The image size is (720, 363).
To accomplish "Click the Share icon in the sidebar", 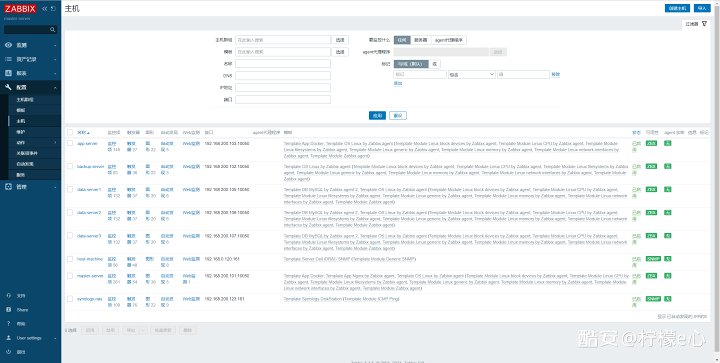I will [x=9, y=310].
